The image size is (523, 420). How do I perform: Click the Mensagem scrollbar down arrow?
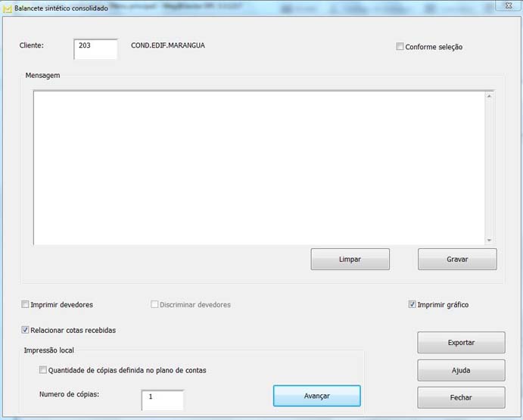pos(489,240)
